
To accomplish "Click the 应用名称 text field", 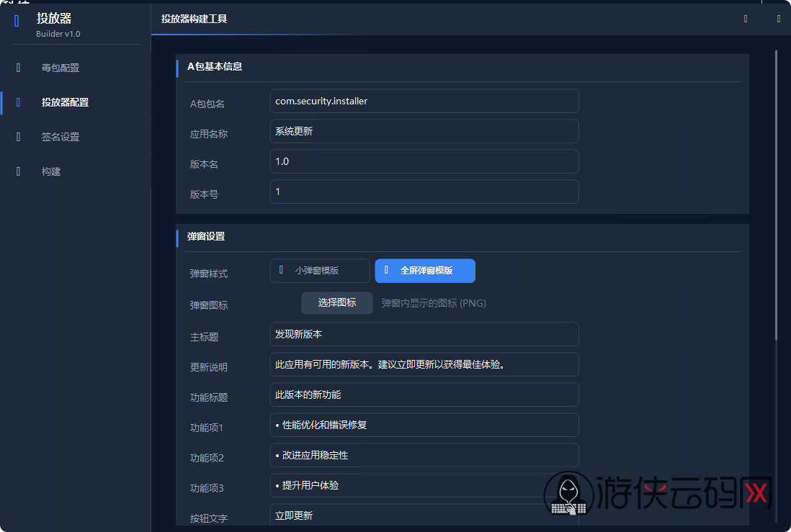I will click(424, 131).
